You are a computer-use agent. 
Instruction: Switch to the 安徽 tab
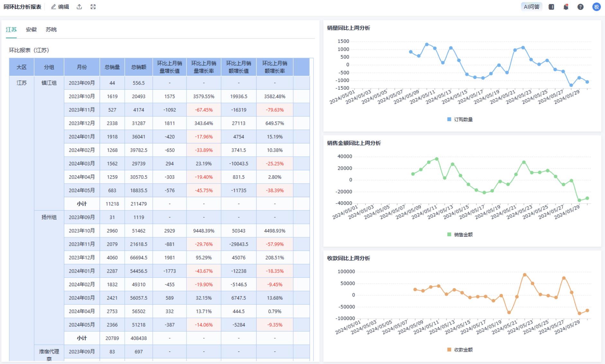(x=31, y=30)
